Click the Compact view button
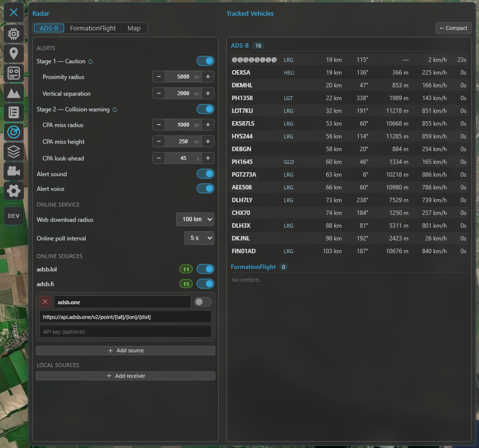 tap(454, 28)
